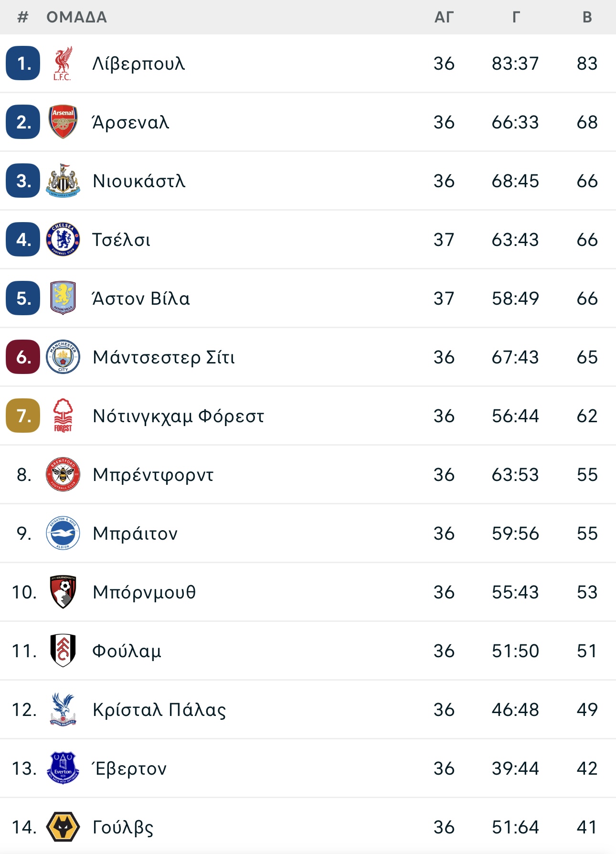This screenshot has height=854, width=616.
Task: Tap the Everton club crest
Action: (63, 769)
